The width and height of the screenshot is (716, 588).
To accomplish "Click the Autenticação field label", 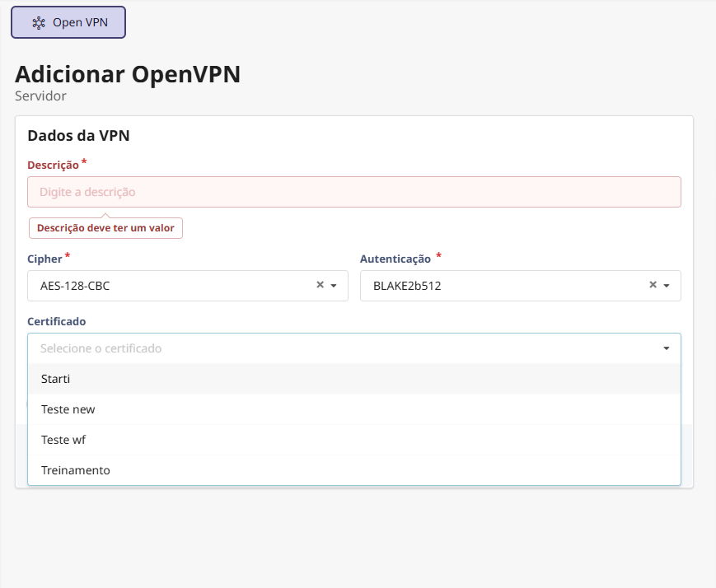I will coord(395,259).
